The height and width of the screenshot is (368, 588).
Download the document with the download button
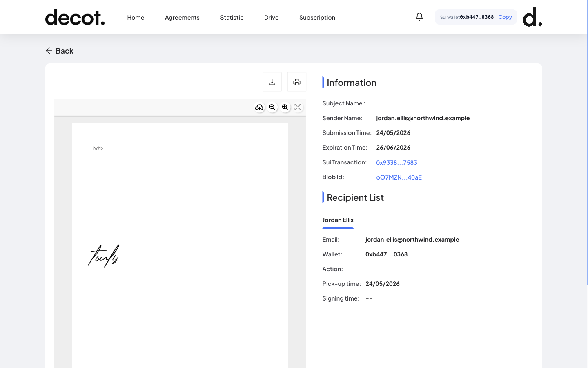pyautogui.click(x=272, y=82)
